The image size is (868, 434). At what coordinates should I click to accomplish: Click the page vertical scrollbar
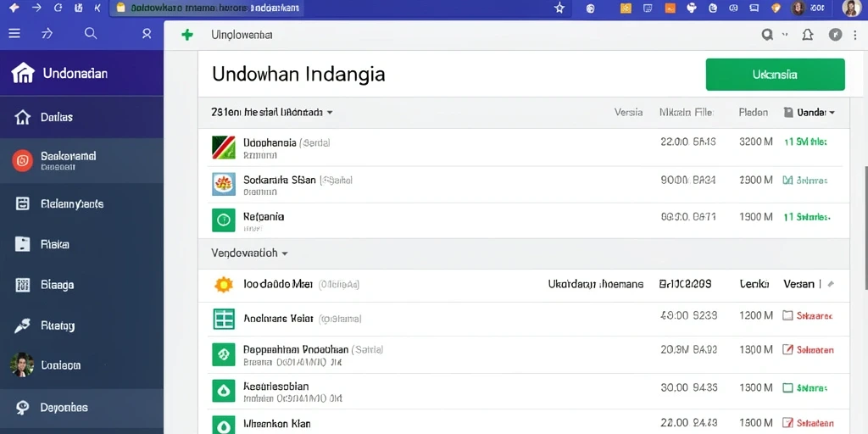pos(865,227)
